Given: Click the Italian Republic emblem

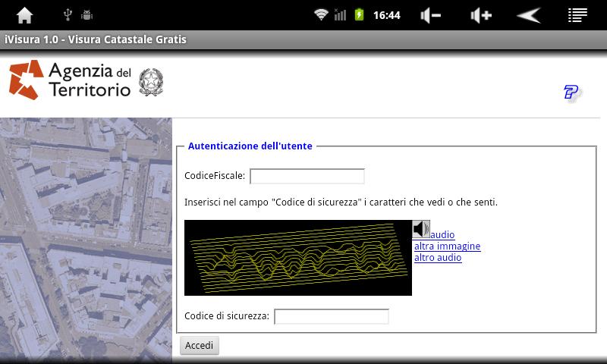Looking at the screenshot, I should click(151, 82).
